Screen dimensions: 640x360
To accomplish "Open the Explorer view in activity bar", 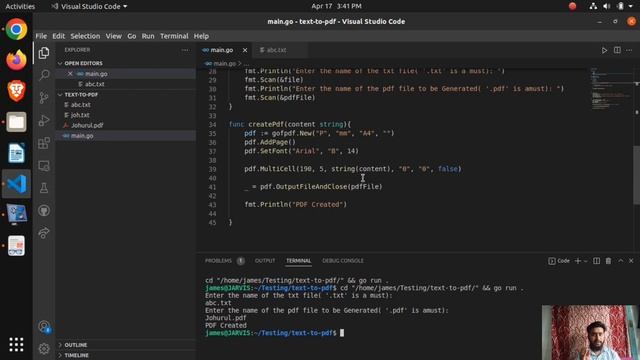I will click(x=44, y=53).
